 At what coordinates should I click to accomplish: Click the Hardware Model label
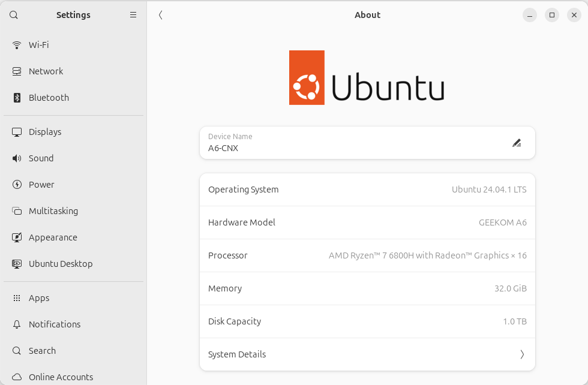point(242,222)
